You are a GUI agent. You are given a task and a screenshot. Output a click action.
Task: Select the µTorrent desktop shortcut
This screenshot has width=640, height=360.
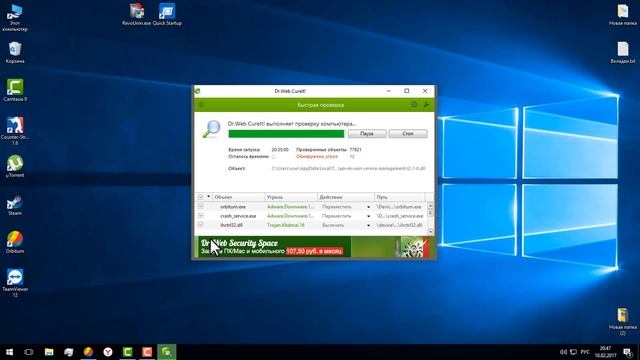coord(15,166)
